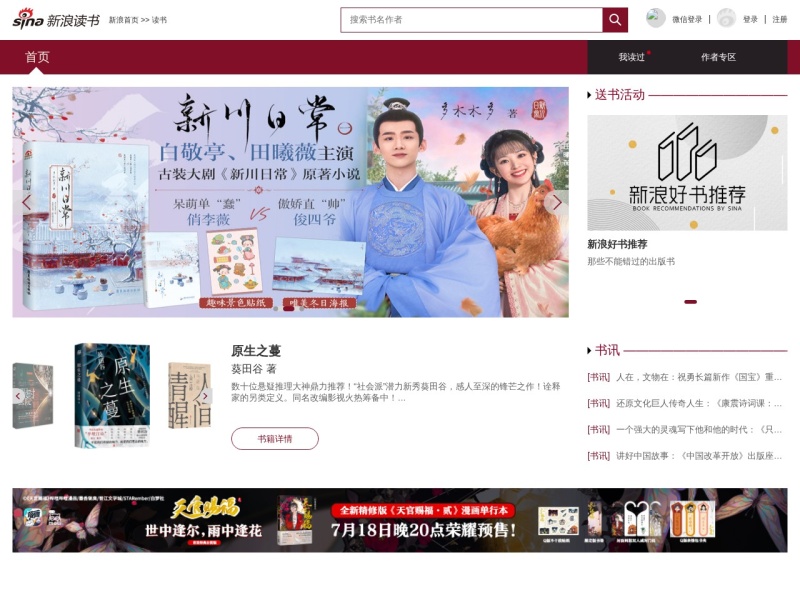Click 登录 link
The width and height of the screenshot is (800, 600).
(750, 19)
